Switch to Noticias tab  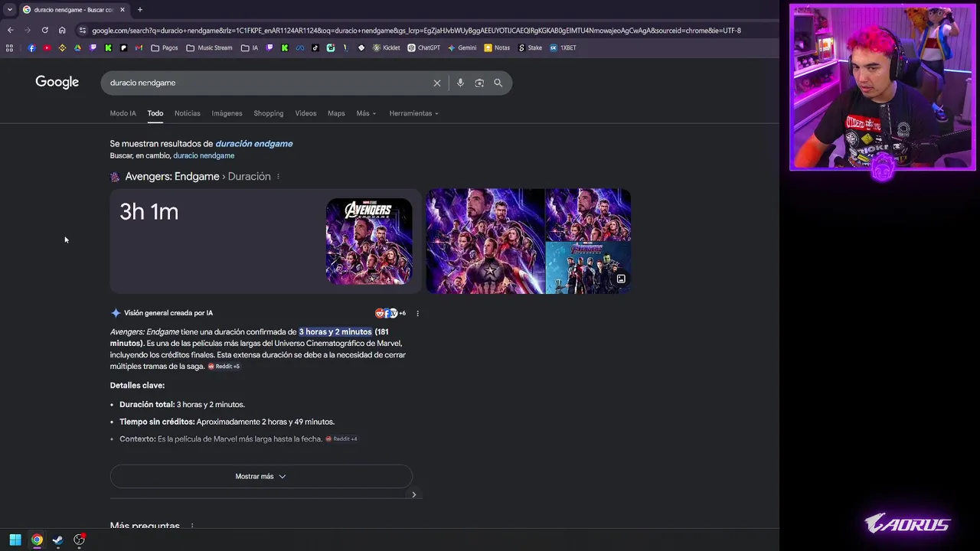coord(187,113)
